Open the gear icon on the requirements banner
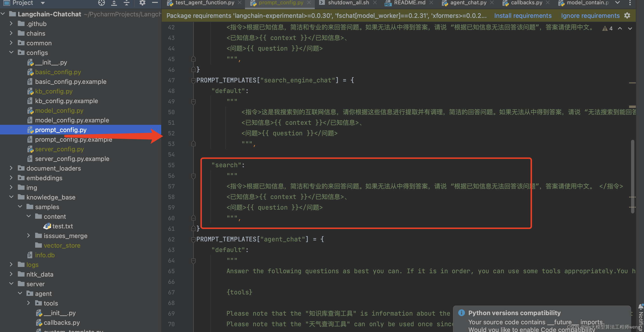644x332 pixels. click(x=627, y=15)
